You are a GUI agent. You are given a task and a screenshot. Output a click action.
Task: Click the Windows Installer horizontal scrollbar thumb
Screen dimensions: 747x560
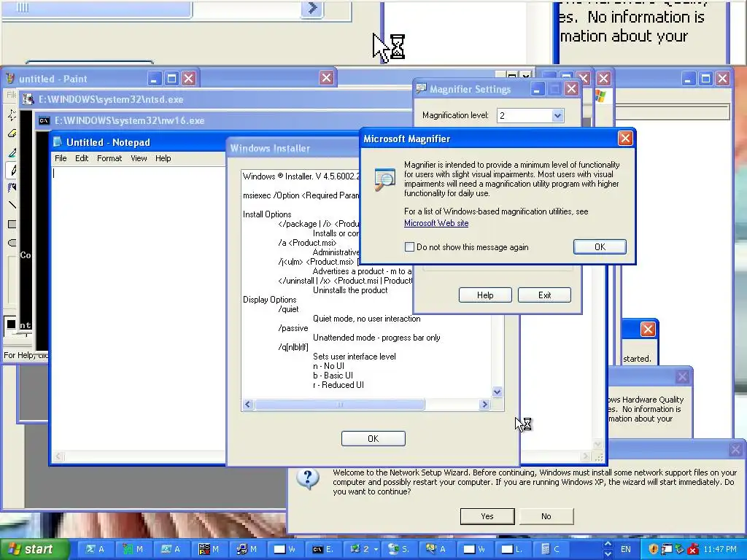(339, 404)
